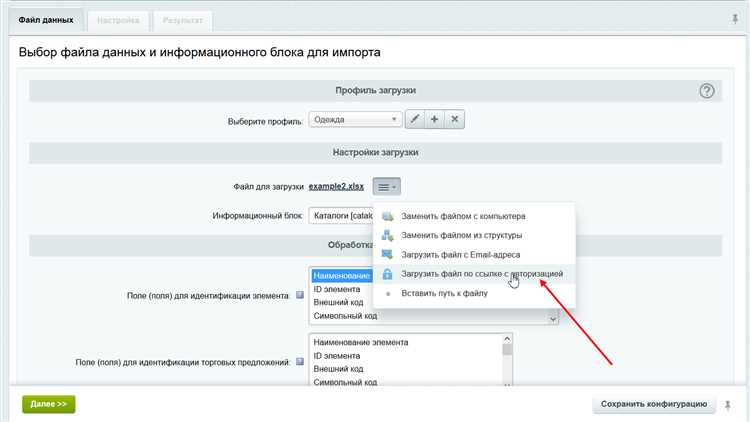Click the Далее >> button
This screenshot has width=750, height=422.
pos(49,404)
